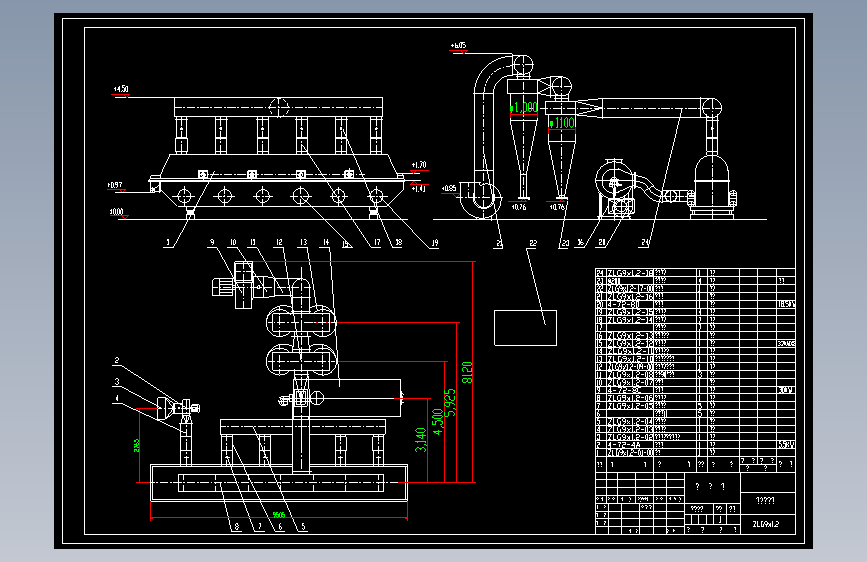The height and width of the screenshot is (562, 867).
Task: Click the small green 2365 dimension
Action: tap(137, 446)
